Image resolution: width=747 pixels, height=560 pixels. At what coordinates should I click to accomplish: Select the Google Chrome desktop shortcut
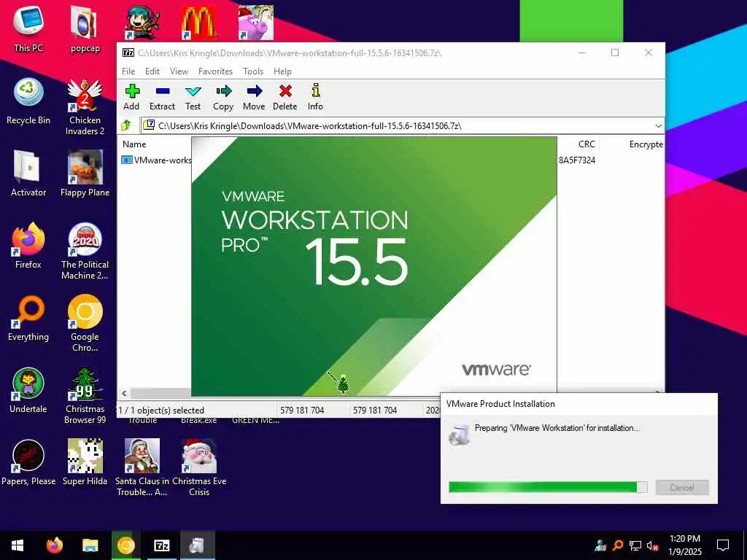click(x=85, y=323)
